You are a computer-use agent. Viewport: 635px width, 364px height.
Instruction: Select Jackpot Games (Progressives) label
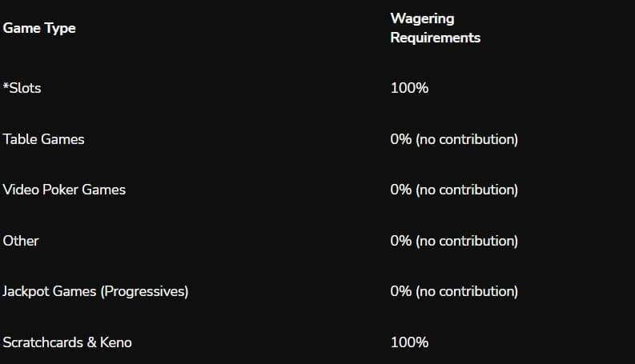tap(95, 291)
